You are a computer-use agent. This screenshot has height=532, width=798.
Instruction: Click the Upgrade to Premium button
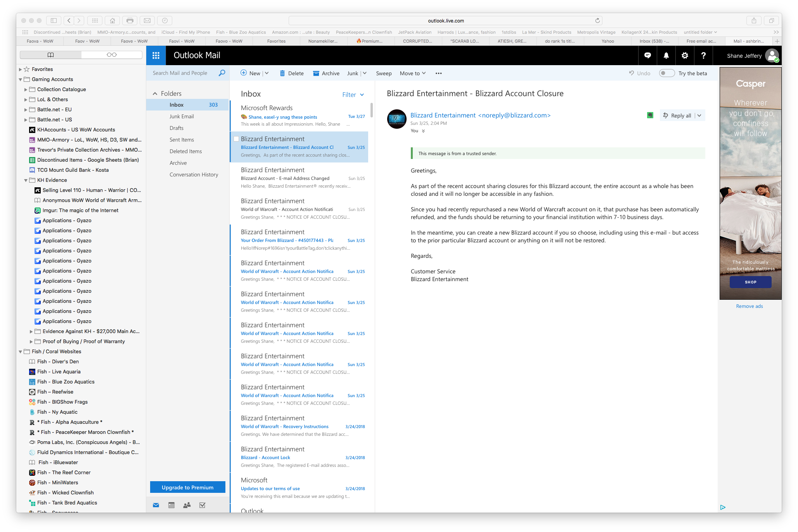click(x=188, y=487)
